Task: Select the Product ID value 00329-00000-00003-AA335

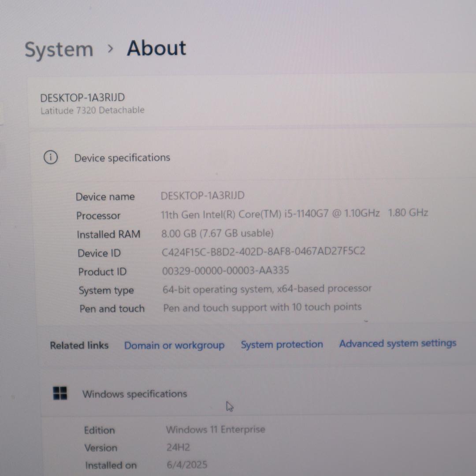Action: [226, 270]
